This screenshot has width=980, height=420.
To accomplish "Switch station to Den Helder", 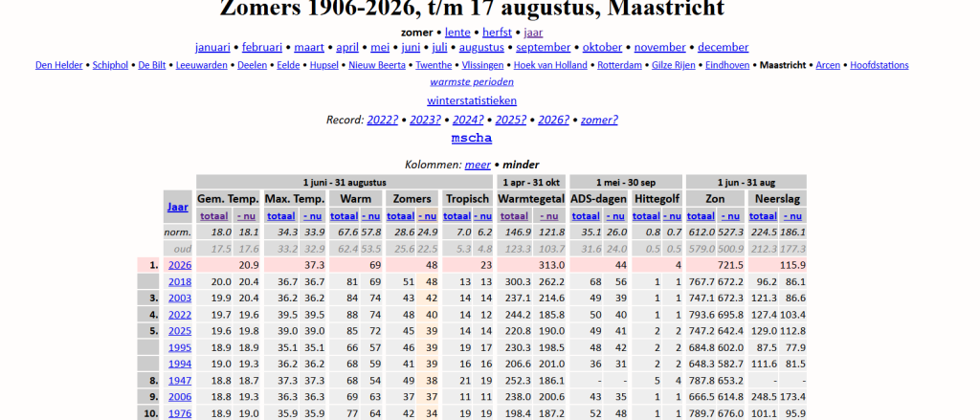I will [58, 65].
